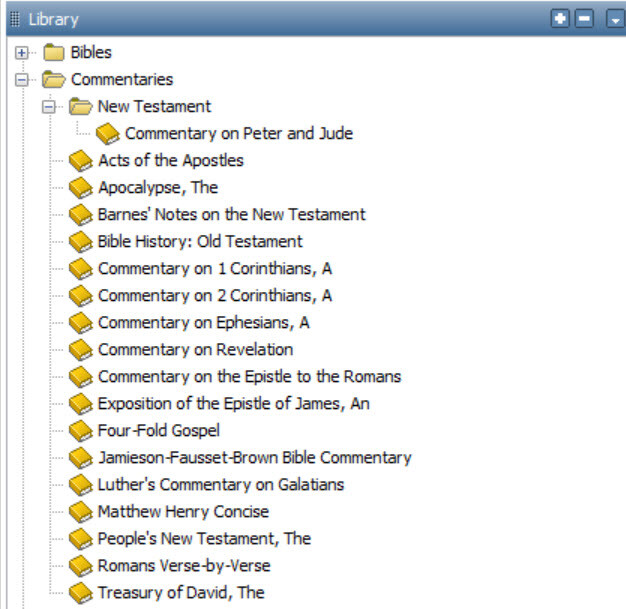Click book icon beside Apocalypse, The
Viewport: 626px width, 609px height.
pos(81,187)
